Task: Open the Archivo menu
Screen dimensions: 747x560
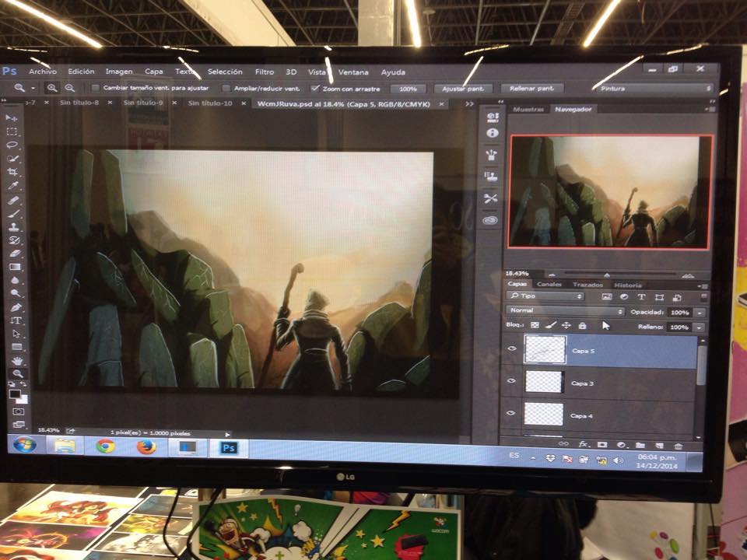Action: (x=42, y=72)
